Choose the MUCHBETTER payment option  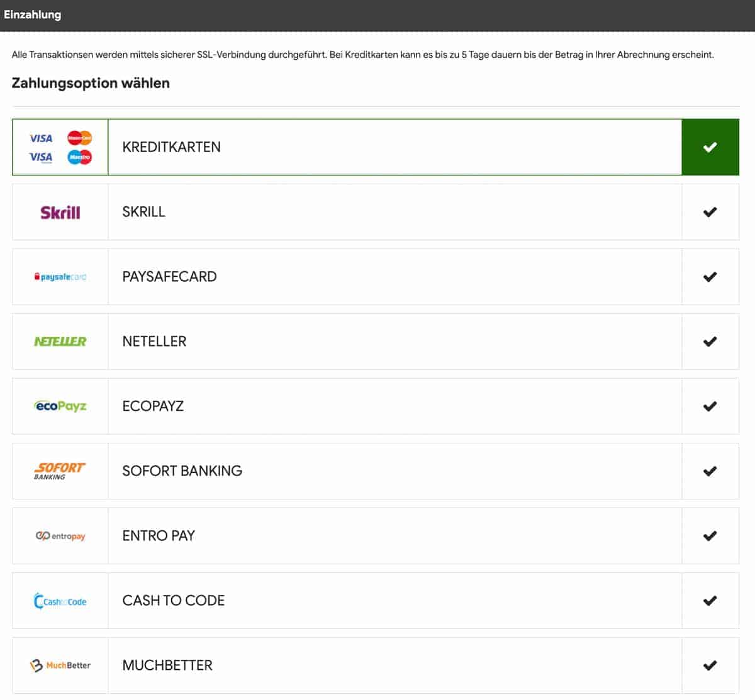pos(376,665)
